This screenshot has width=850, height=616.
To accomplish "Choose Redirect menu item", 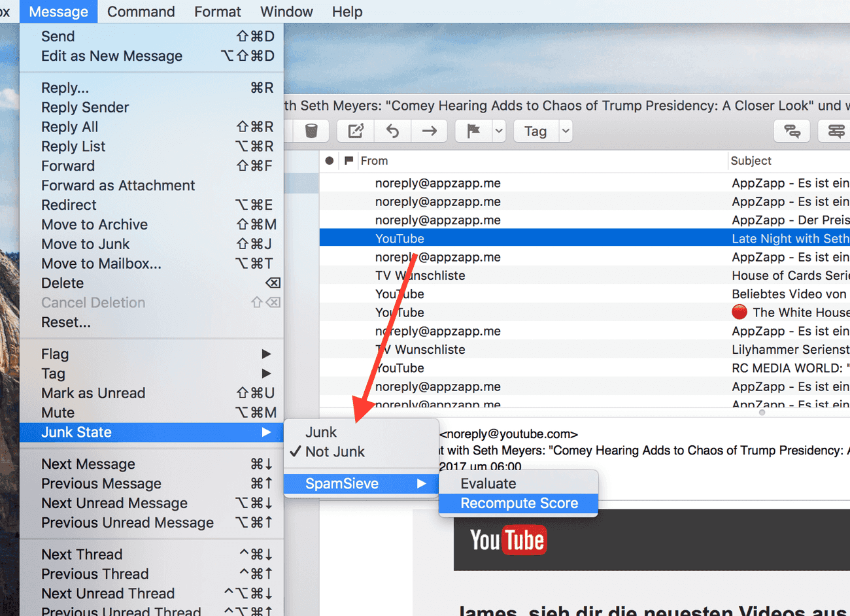I will pyautogui.click(x=152, y=205).
